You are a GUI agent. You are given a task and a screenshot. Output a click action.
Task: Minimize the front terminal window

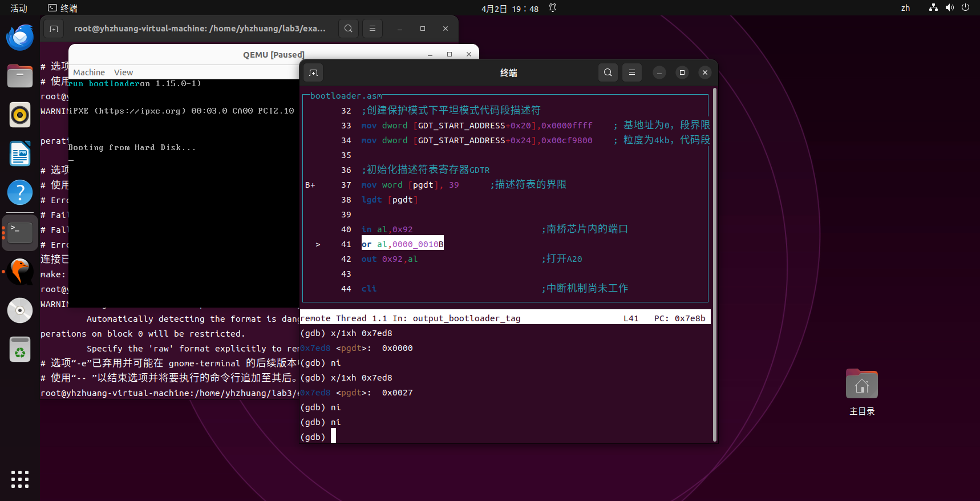(x=659, y=72)
